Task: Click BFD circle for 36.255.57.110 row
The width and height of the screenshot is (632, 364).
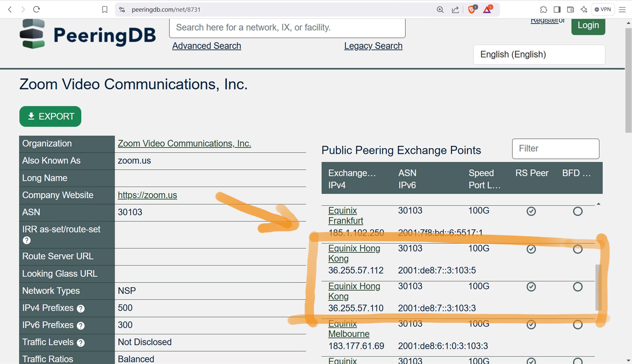Action: pos(578,287)
